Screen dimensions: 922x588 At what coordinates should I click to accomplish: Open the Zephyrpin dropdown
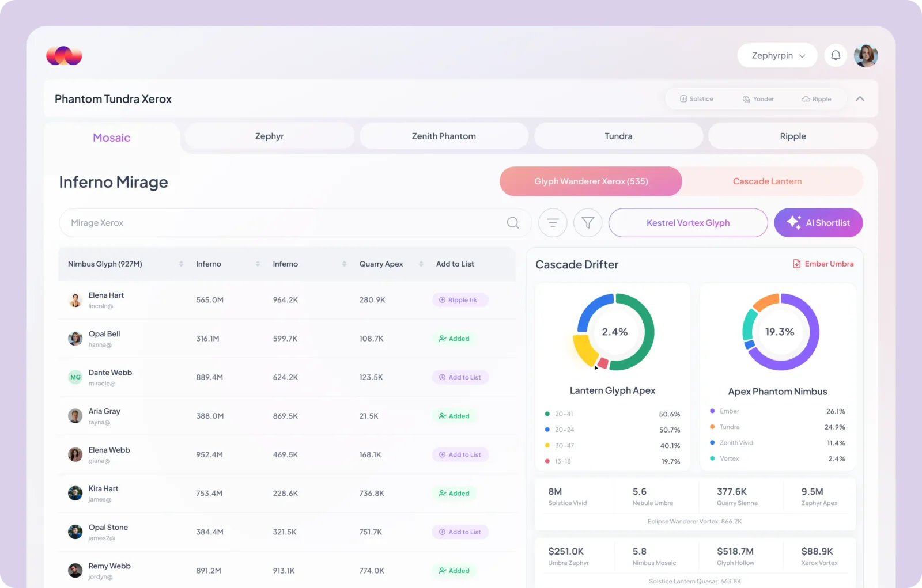coord(777,55)
